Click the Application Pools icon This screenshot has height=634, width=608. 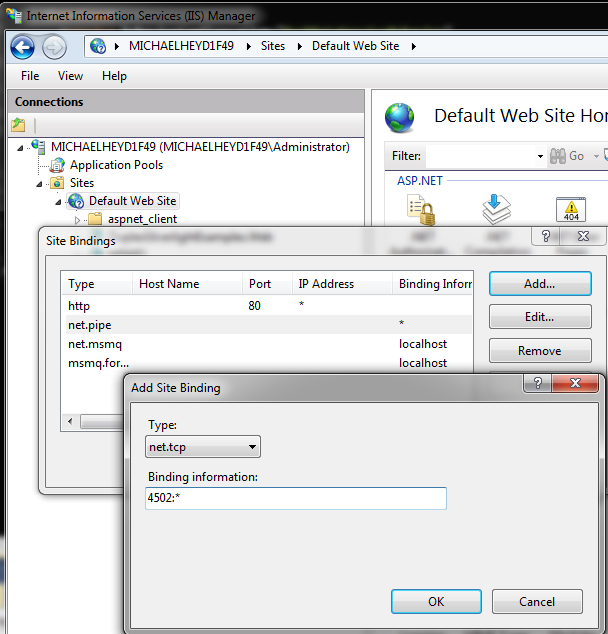tap(57, 165)
